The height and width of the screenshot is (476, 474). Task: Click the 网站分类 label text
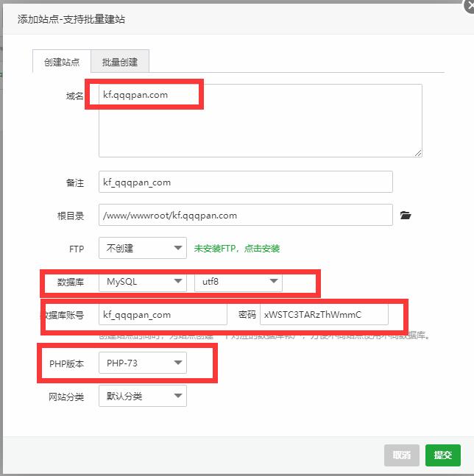[x=66, y=397]
